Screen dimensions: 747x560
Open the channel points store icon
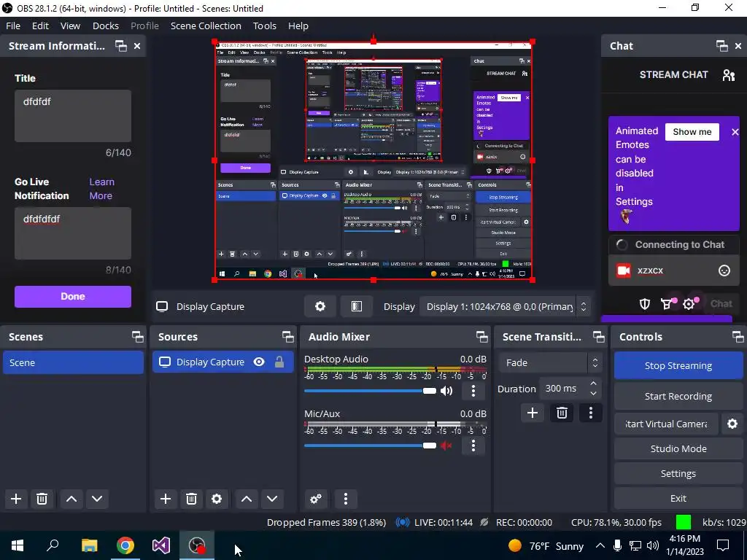tap(667, 304)
